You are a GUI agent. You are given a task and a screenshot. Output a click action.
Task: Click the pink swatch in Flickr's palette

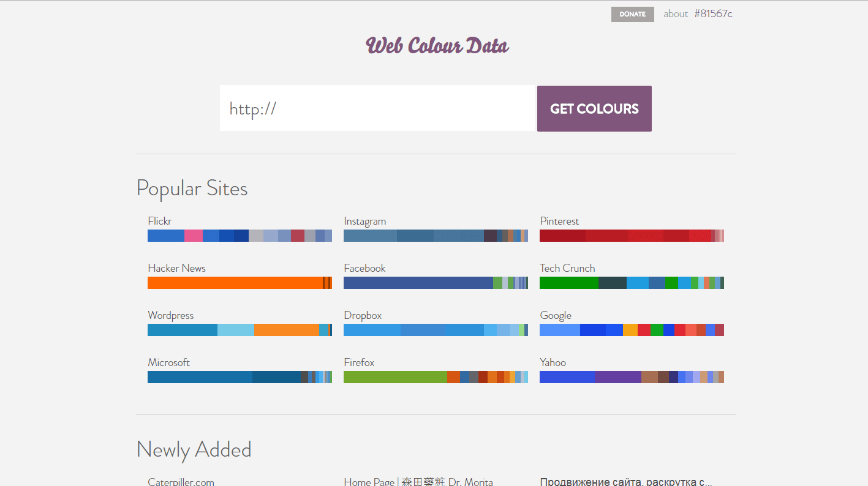pyautogui.click(x=194, y=236)
